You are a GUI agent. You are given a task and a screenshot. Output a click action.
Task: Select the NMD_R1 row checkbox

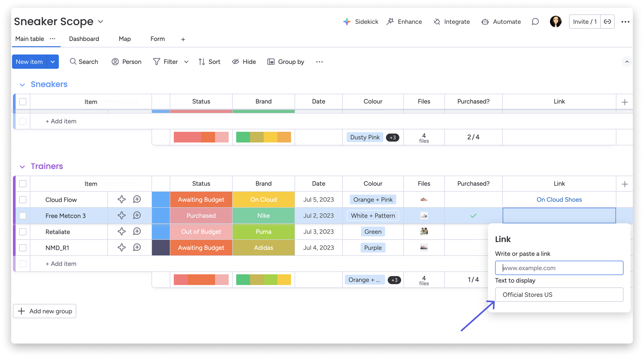click(x=23, y=248)
